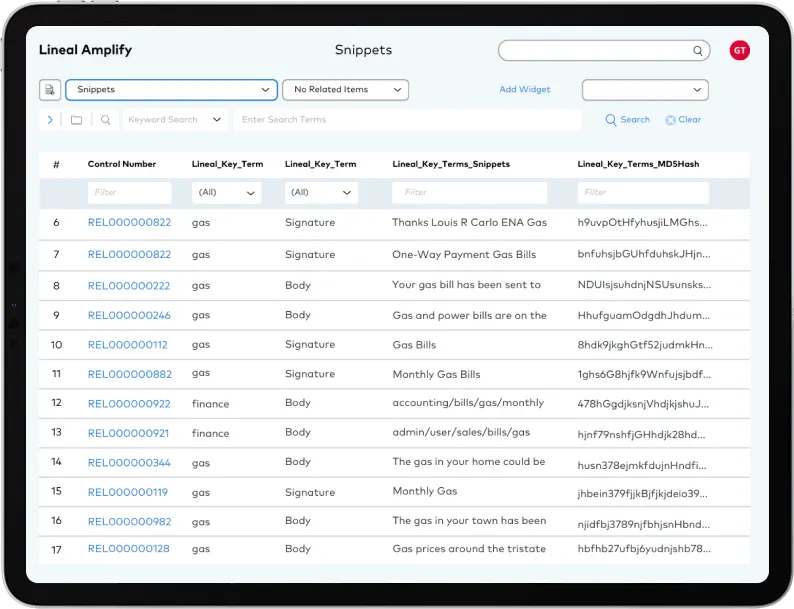Click the Search button with magnifier icon
The width and height of the screenshot is (794, 609).
click(x=627, y=120)
